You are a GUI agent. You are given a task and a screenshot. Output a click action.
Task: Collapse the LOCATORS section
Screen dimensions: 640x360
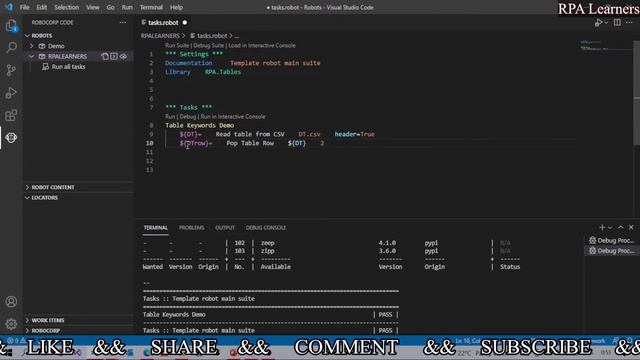coord(27,198)
